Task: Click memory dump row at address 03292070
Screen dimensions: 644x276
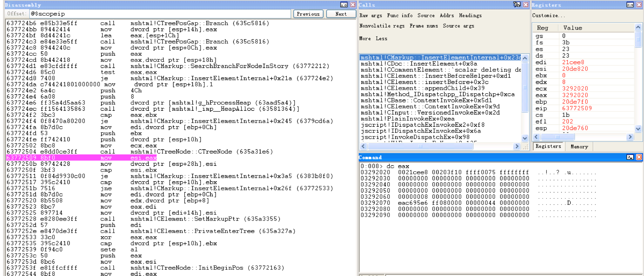Action: tap(479, 203)
